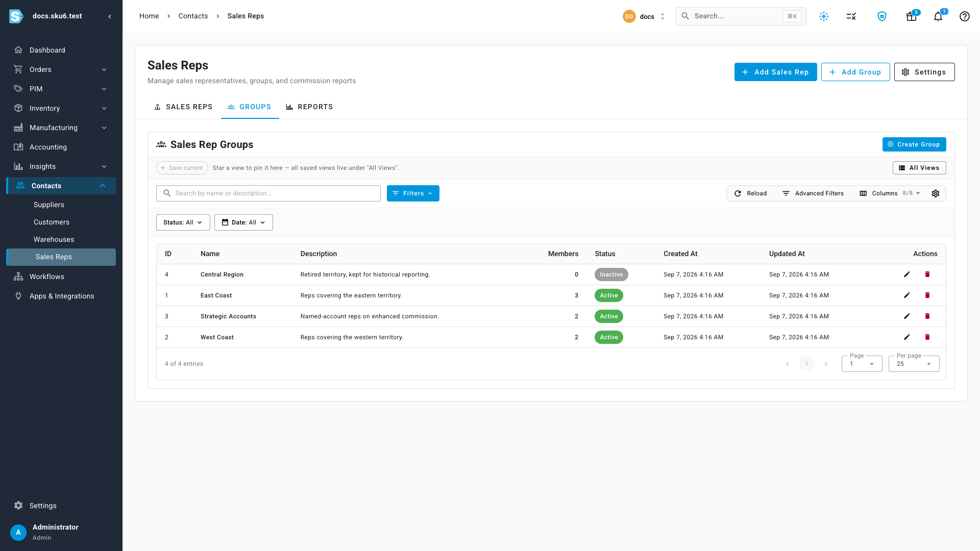Edit the West Coast group
This screenshot has height=551, width=980.
click(x=907, y=337)
